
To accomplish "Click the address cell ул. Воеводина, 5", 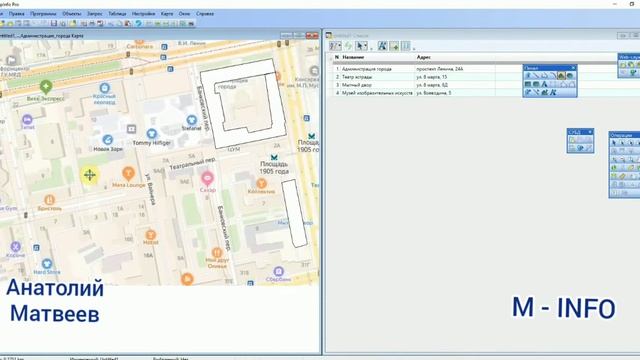I will coord(433,93).
